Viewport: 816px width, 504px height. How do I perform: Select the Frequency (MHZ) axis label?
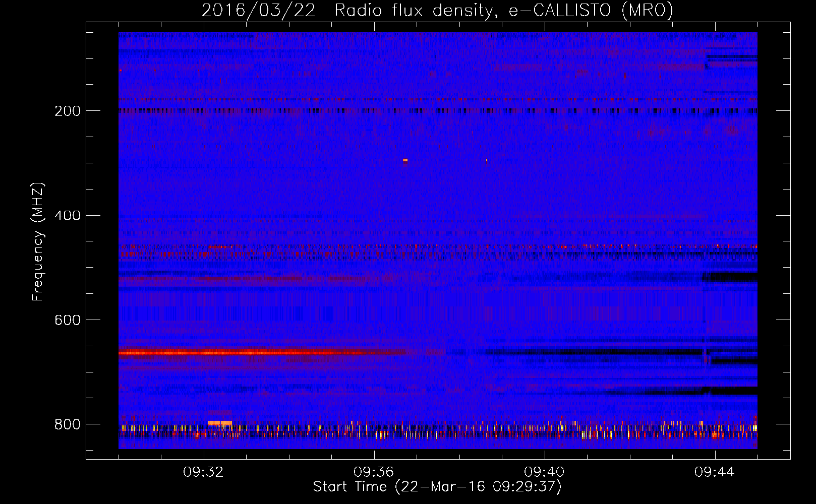point(38,242)
